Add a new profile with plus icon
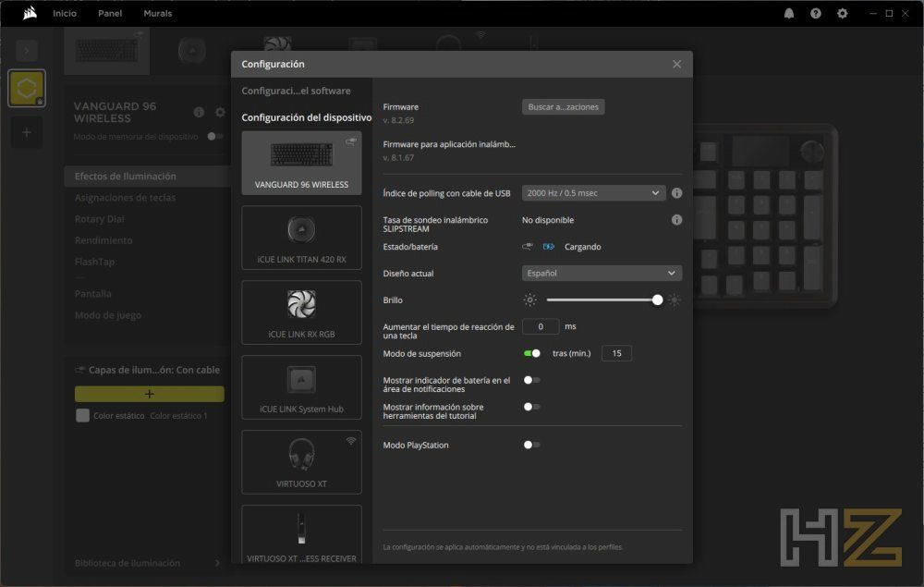The height and width of the screenshot is (587, 924). click(x=27, y=132)
